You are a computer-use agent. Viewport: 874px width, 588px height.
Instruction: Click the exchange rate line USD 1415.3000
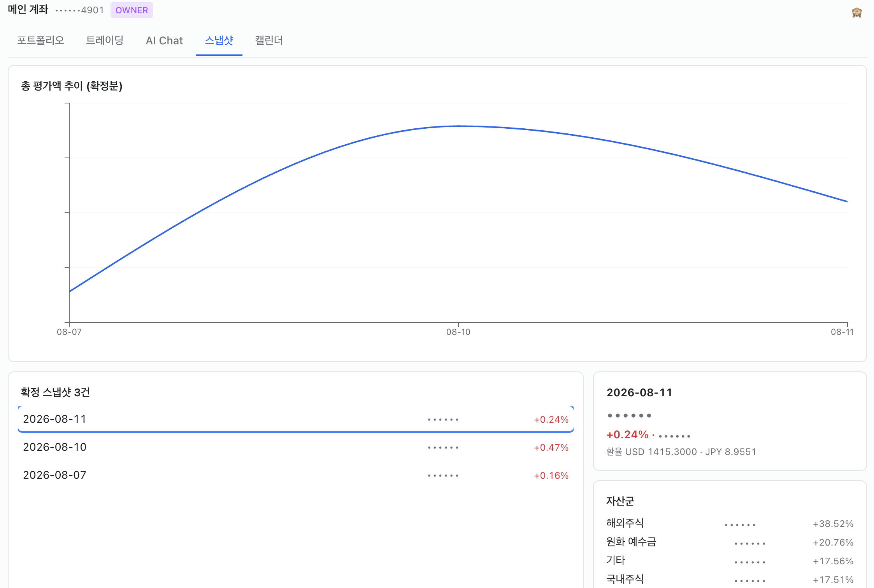coord(681,452)
